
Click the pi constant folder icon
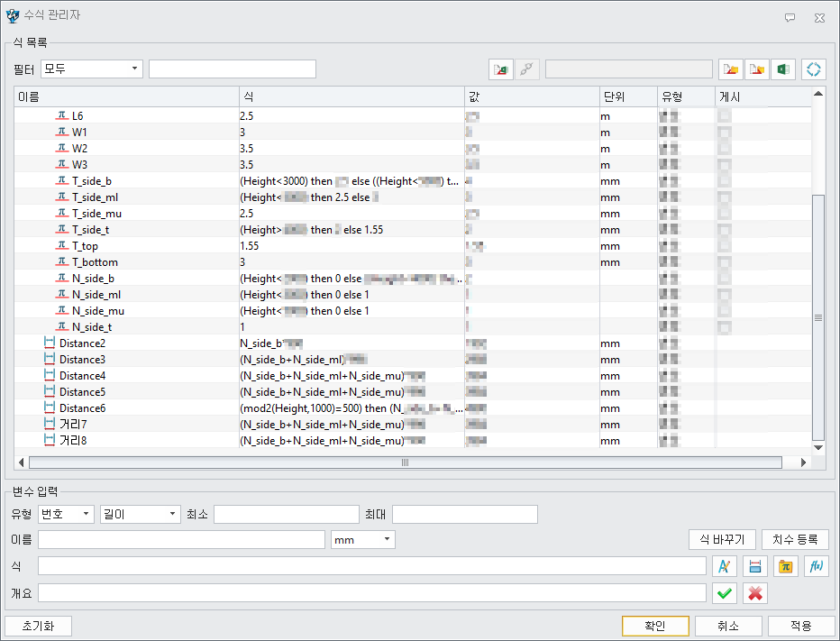pos(786,566)
